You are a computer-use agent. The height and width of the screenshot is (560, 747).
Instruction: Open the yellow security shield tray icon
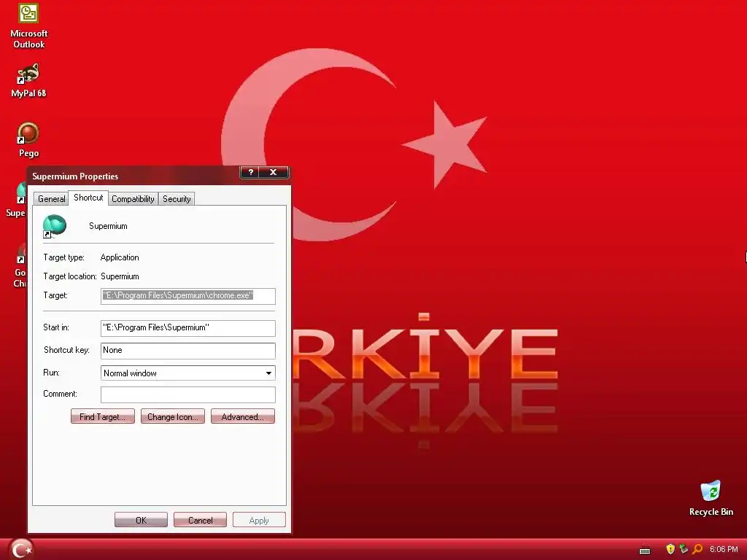click(x=670, y=549)
